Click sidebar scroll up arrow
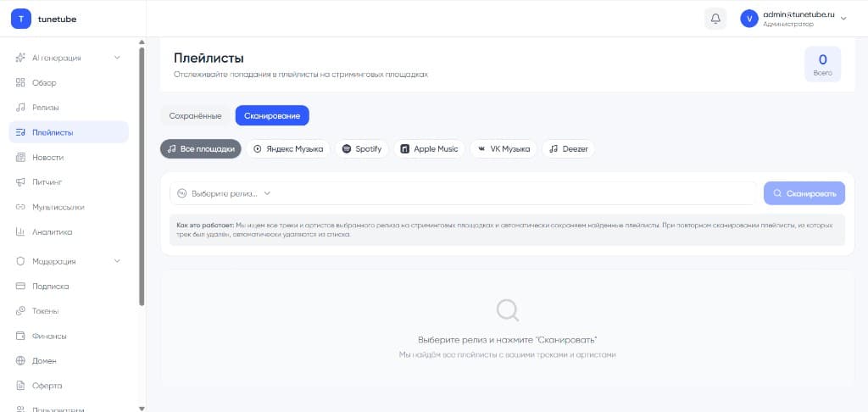 click(142, 42)
